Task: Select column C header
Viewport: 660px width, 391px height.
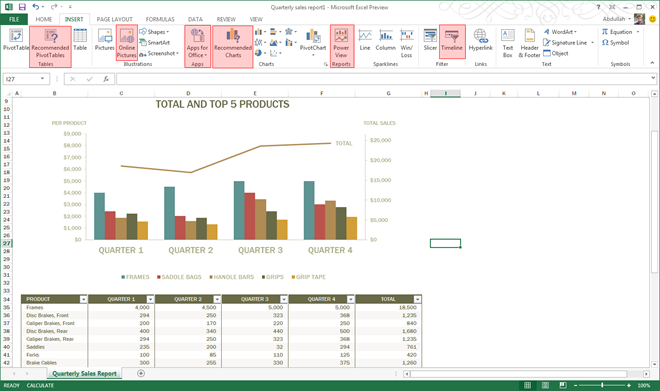Action: [x=121, y=93]
